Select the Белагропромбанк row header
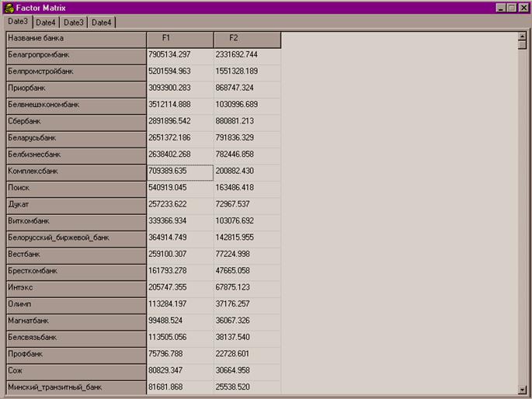Screen dimensions: 532x399 pos(75,55)
